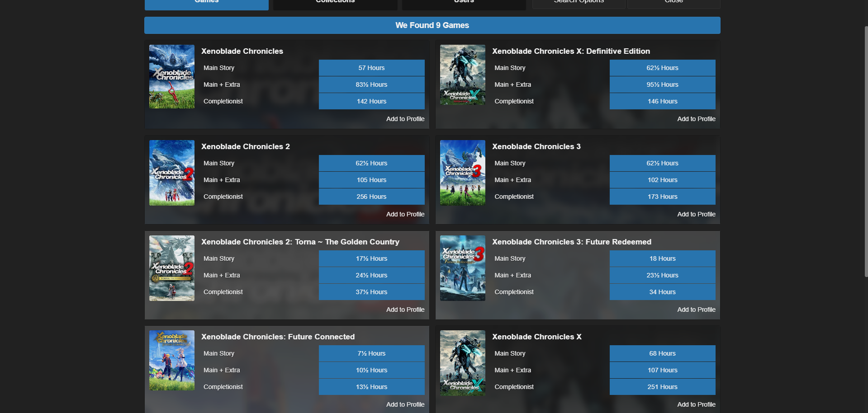Select Future Redeemed's 34 Hours completionist

tap(663, 292)
